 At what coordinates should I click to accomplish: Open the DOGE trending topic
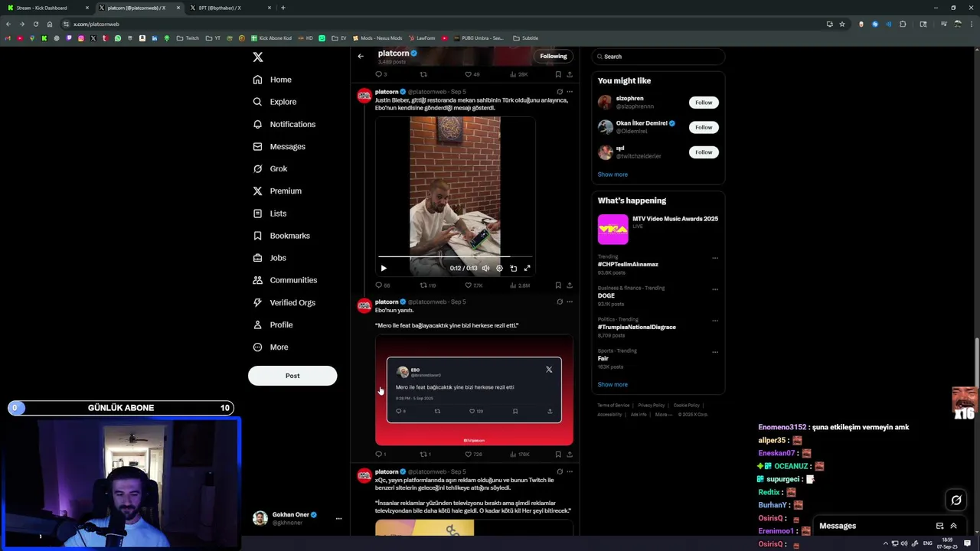tap(606, 295)
